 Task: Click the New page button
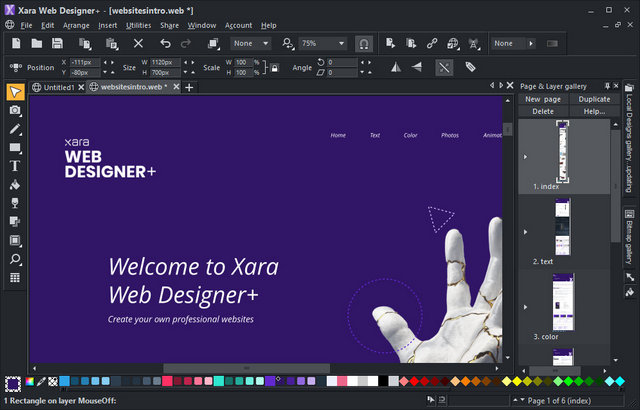pyautogui.click(x=545, y=99)
